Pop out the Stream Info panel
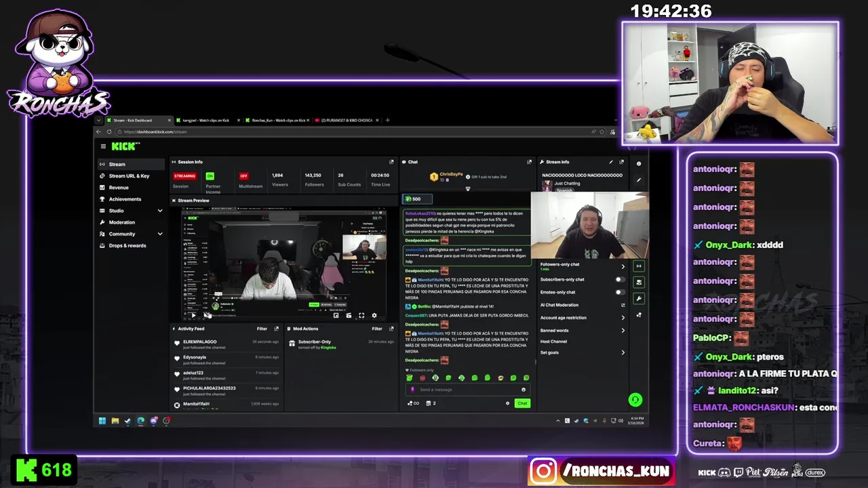The height and width of the screenshot is (488, 868). [621, 162]
